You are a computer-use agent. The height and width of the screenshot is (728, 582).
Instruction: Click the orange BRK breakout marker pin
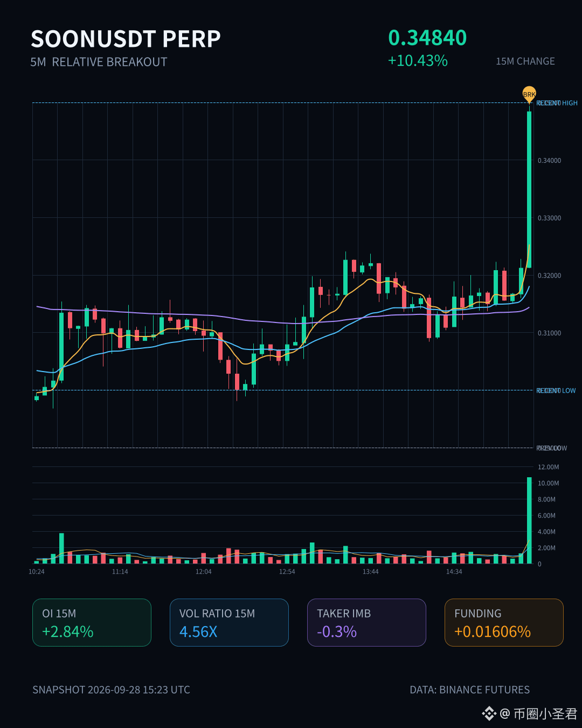click(529, 94)
